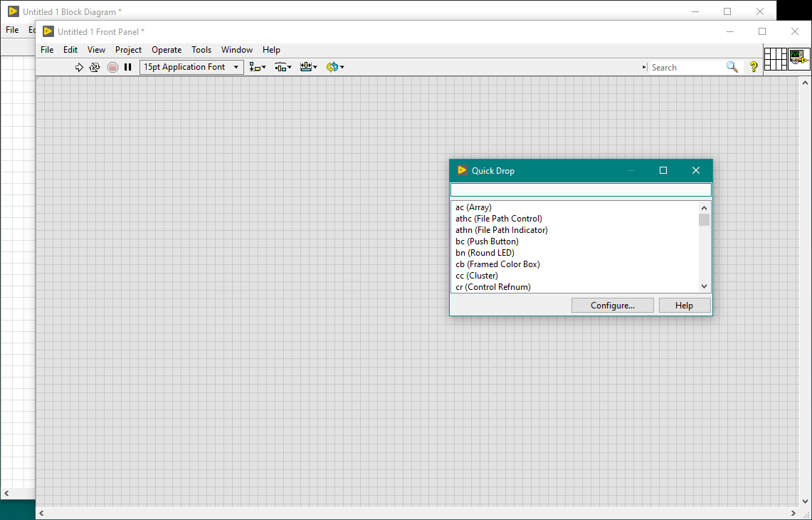Click the yellow Context Help question mark
Image resolution: width=812 pixels, height=520 pixels.
[754, 67]
